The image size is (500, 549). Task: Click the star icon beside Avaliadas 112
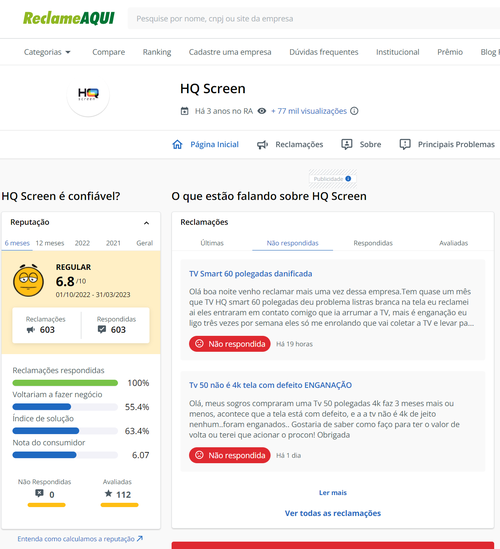point(108,493)
